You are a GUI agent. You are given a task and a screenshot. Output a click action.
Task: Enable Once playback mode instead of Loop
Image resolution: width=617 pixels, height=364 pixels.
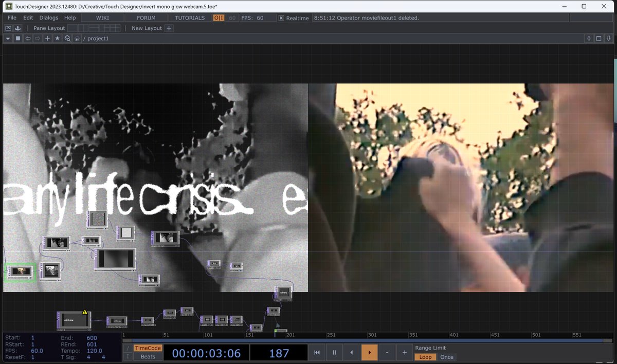(446, 357)
